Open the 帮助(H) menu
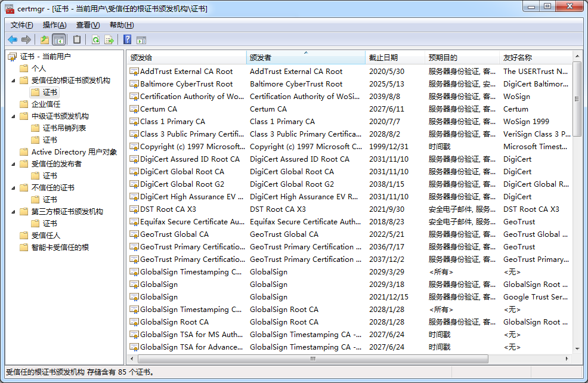This screenshot has width=588, height=383. coord(122,25)
